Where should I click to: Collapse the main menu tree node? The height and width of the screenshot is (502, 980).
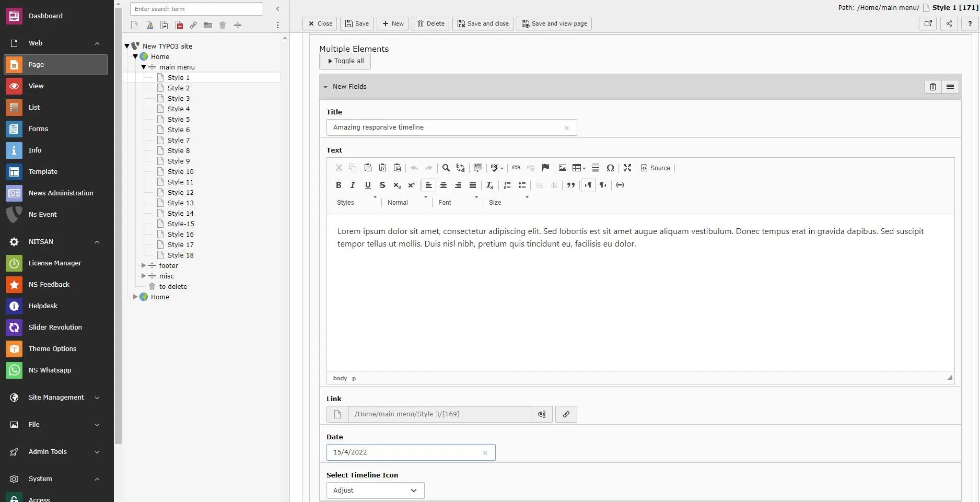pyautogui.click(x=144, y=67)
